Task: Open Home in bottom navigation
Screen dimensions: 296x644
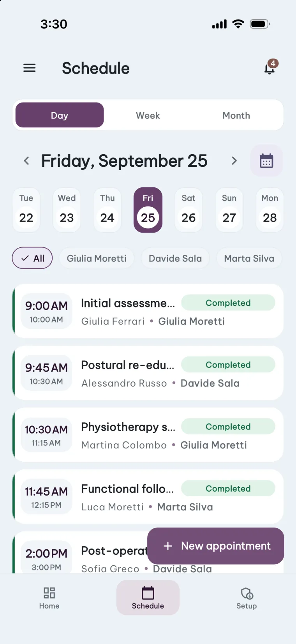Action: tap(49, 598)
